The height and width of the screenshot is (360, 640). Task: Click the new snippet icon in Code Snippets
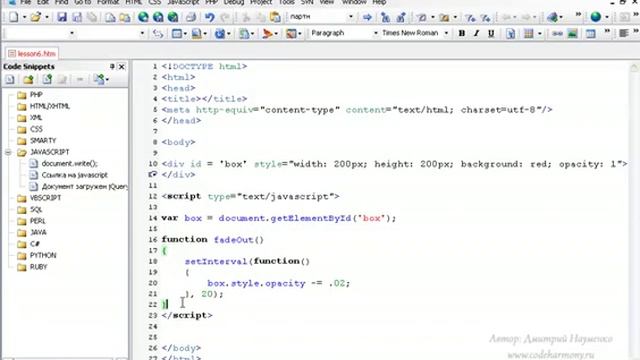(x=10, y=80)
